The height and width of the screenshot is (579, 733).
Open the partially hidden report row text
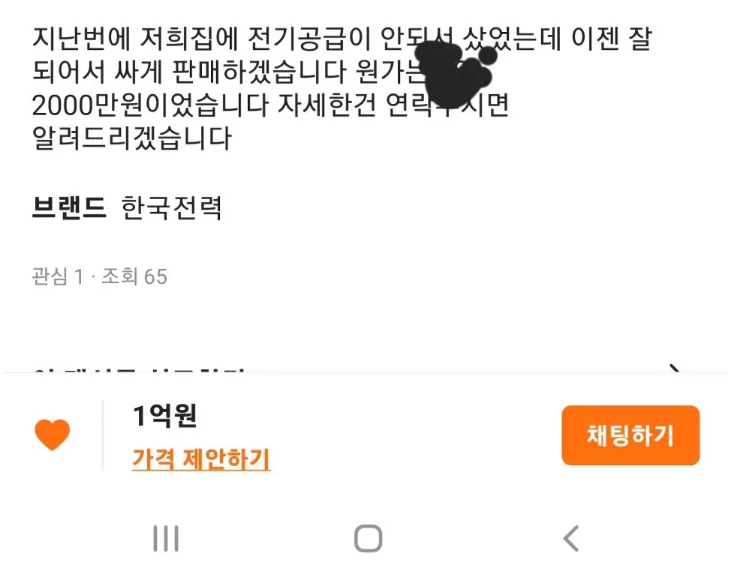139,371
